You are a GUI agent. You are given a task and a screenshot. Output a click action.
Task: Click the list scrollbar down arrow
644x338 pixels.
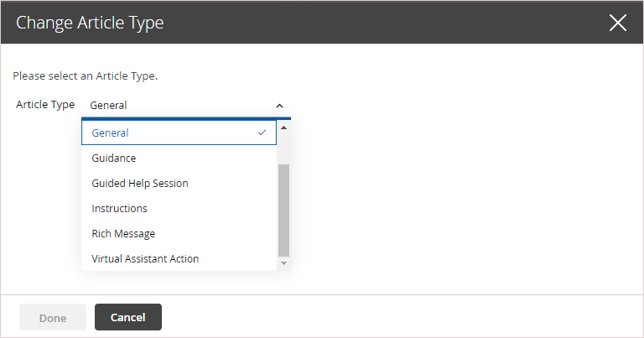[x=283, y=263]
